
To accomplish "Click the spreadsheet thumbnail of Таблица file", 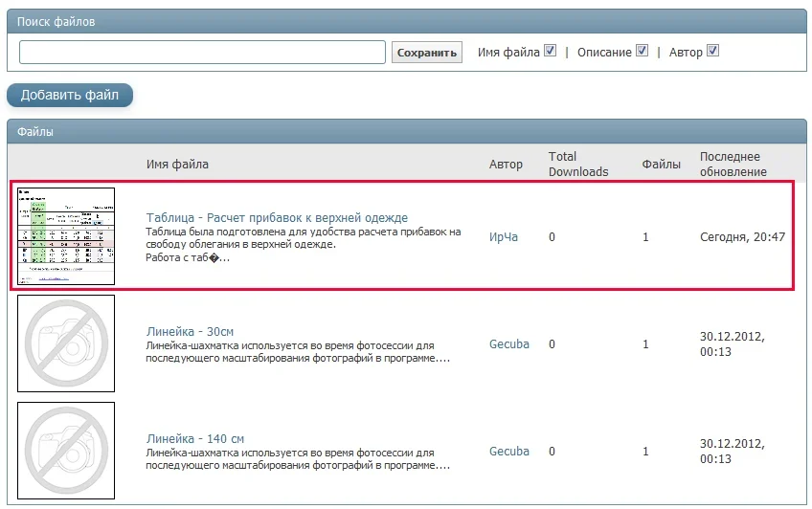I will tap(66, 236).
